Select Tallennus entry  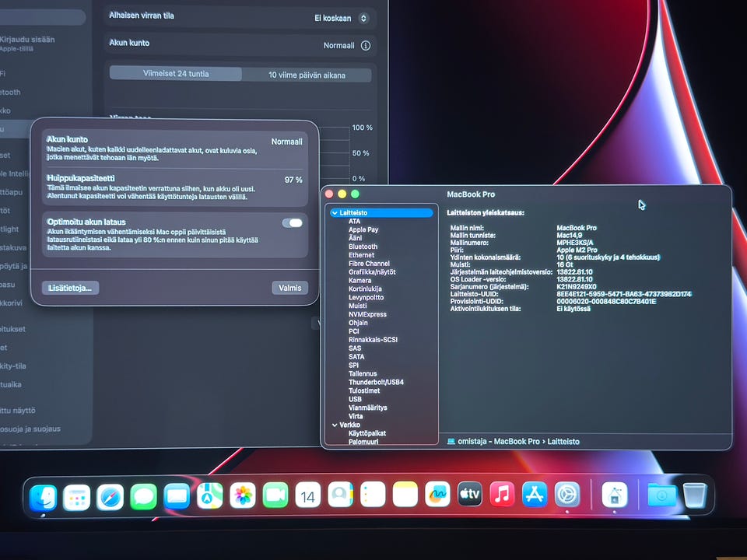coord(363,374)
